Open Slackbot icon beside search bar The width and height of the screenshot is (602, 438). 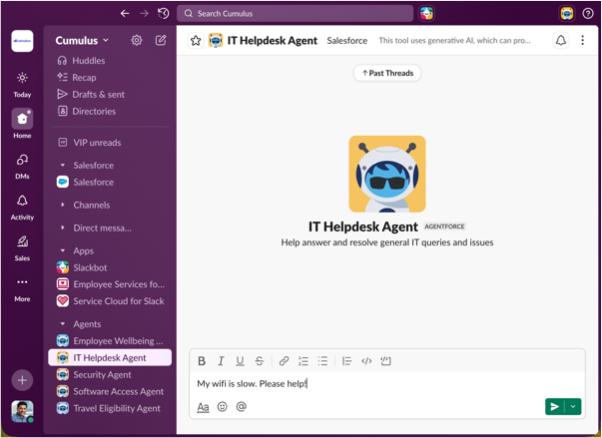point(427,13)
